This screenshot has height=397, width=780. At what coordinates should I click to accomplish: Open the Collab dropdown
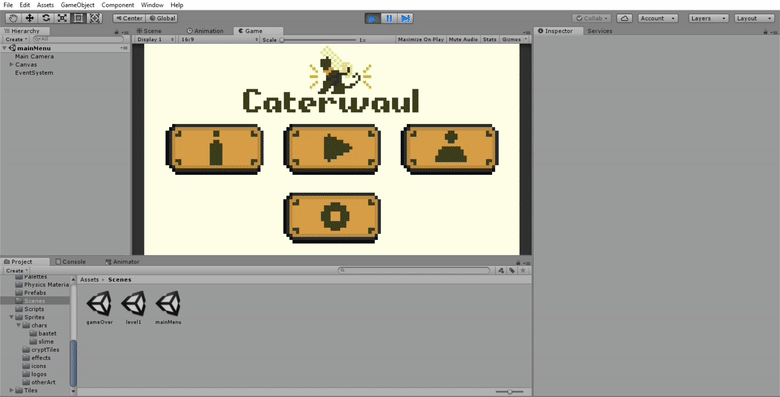(591, 18)
